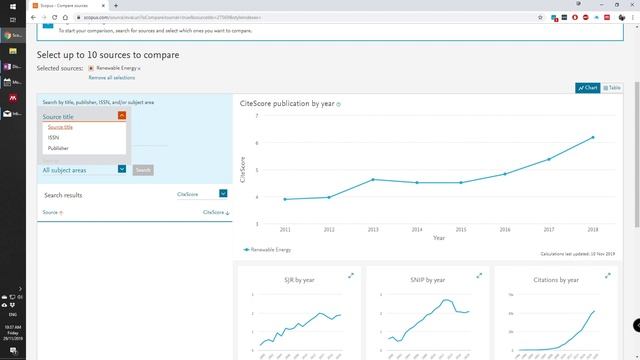Open Task View on the taskbar
This screenshot has width=640, height=360.
pos(13,20)
